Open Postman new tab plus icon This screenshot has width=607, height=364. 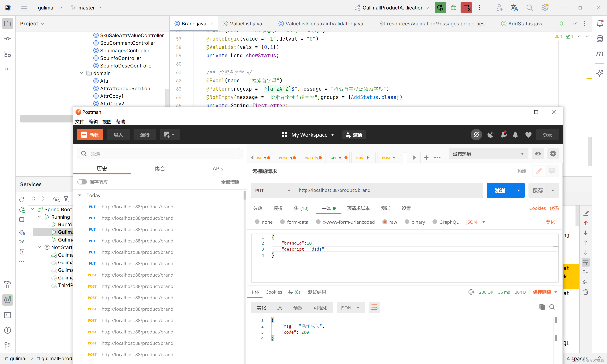pyautogui.click(x=426, y=158)
